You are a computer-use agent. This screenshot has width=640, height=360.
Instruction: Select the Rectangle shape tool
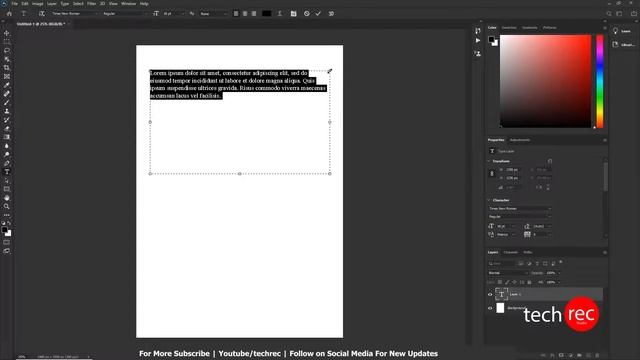pyautogui.click(x=7, y=189)
